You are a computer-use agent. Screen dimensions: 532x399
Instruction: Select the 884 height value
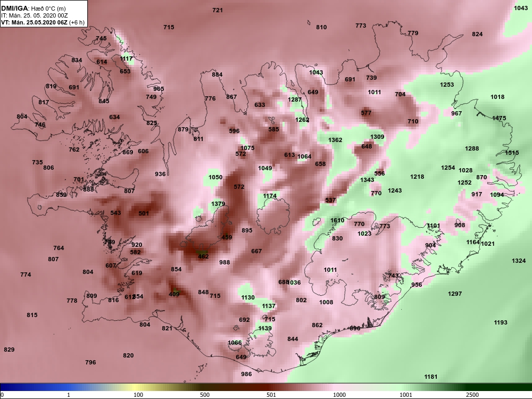[217, 74]
